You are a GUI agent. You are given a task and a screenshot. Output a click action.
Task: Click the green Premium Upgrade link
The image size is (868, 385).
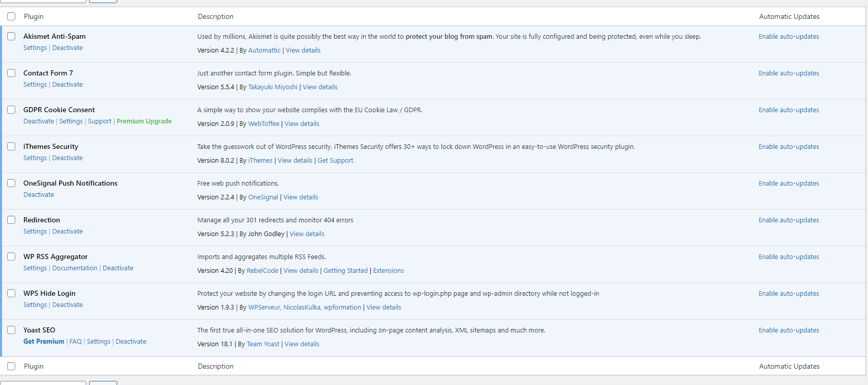coord(144,121)
